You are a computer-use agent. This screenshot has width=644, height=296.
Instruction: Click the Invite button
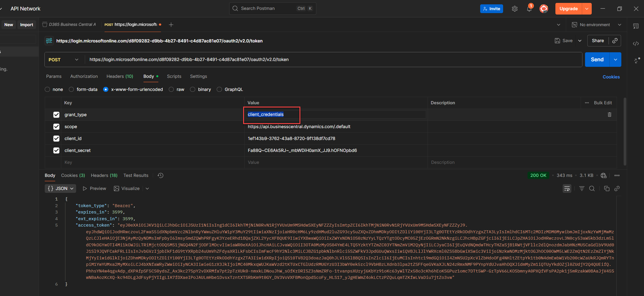(x=491, y=9)
